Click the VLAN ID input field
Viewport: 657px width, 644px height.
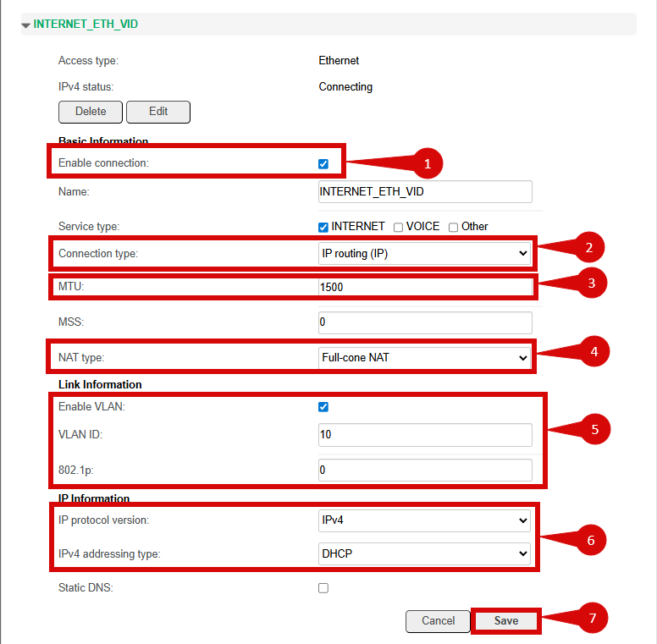point(425,435)
